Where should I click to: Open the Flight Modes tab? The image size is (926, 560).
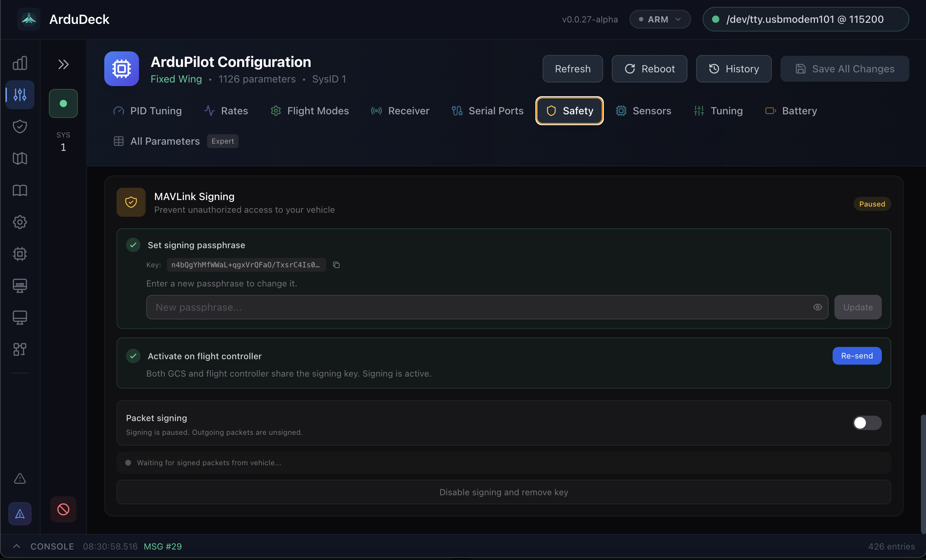click(310, 111)
